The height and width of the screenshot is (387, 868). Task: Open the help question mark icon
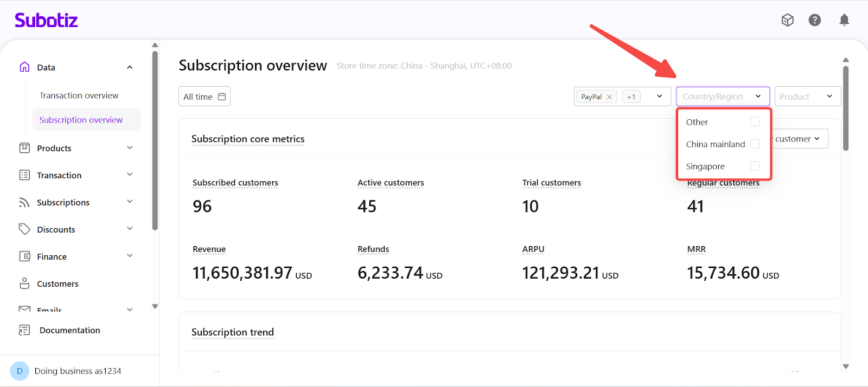point(814,20)
